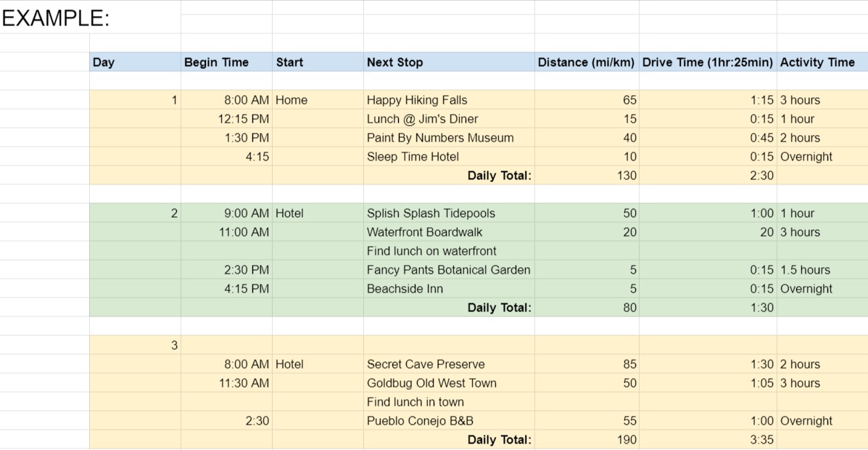Select the "Lunch @ Jim's Diner" cell

click(x=448, y=119)
